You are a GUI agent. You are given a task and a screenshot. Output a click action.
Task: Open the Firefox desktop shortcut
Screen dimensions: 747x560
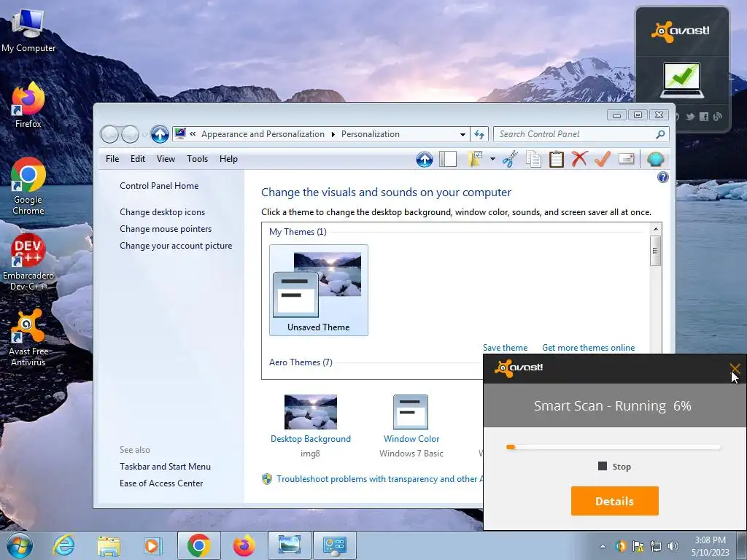(x=28, y=105)
